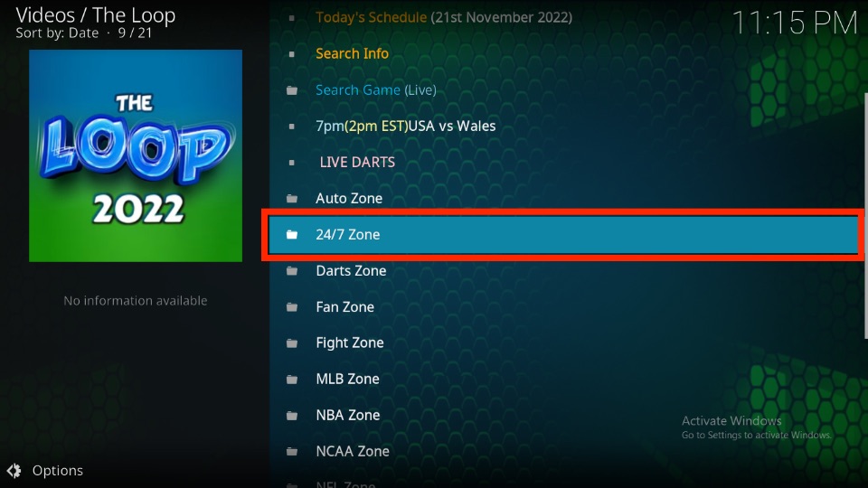
Task: Open the highlighted 24/7 Zone folder
Action: 563,235
